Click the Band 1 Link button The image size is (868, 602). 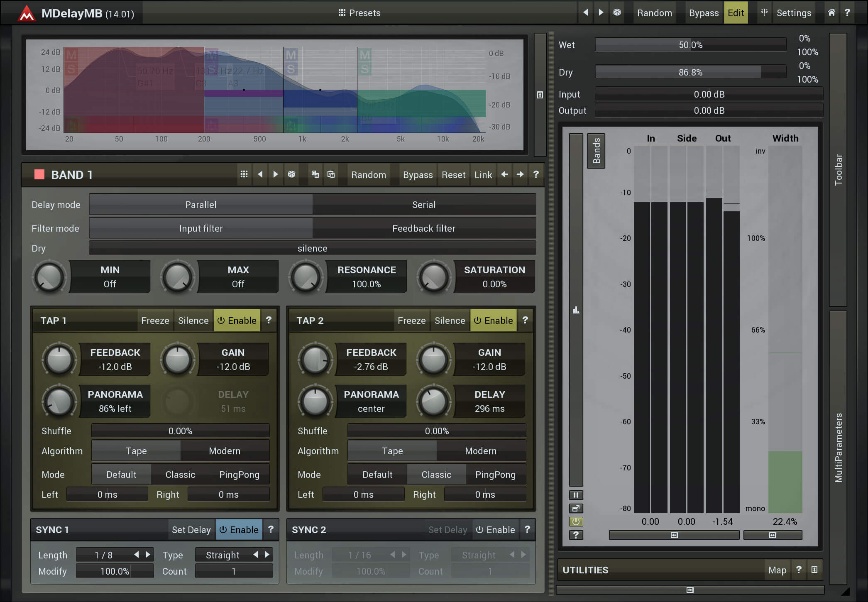coord(483,175)
